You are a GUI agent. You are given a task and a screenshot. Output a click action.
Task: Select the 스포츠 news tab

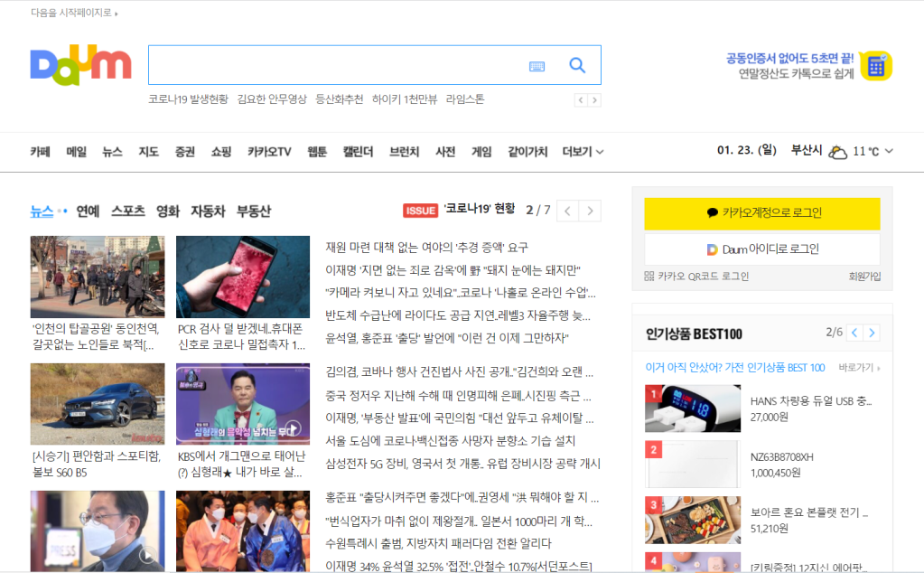(127, 211)
